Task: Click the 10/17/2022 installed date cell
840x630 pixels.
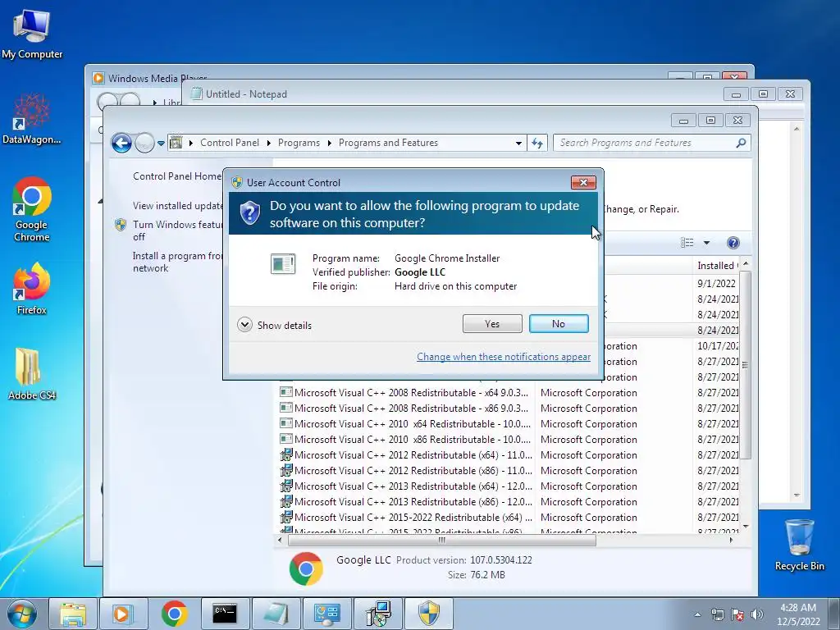Action: [x=717, y=346]
